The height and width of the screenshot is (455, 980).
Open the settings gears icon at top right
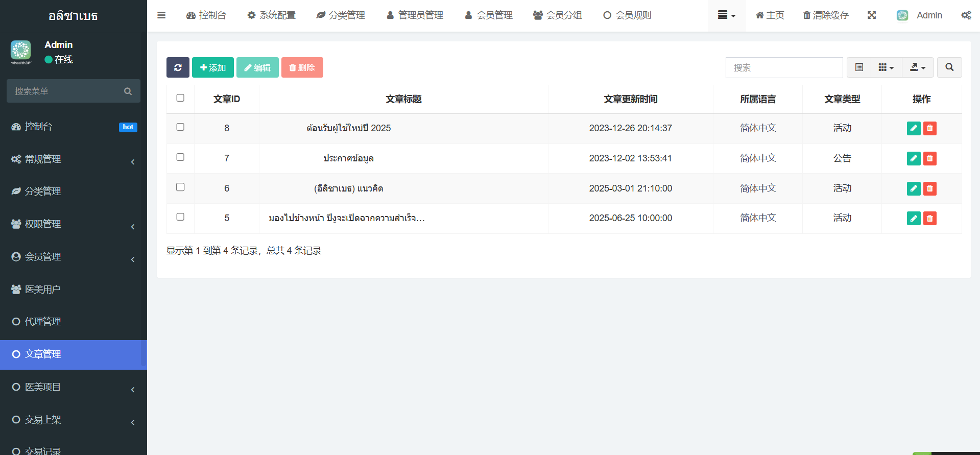966,15
